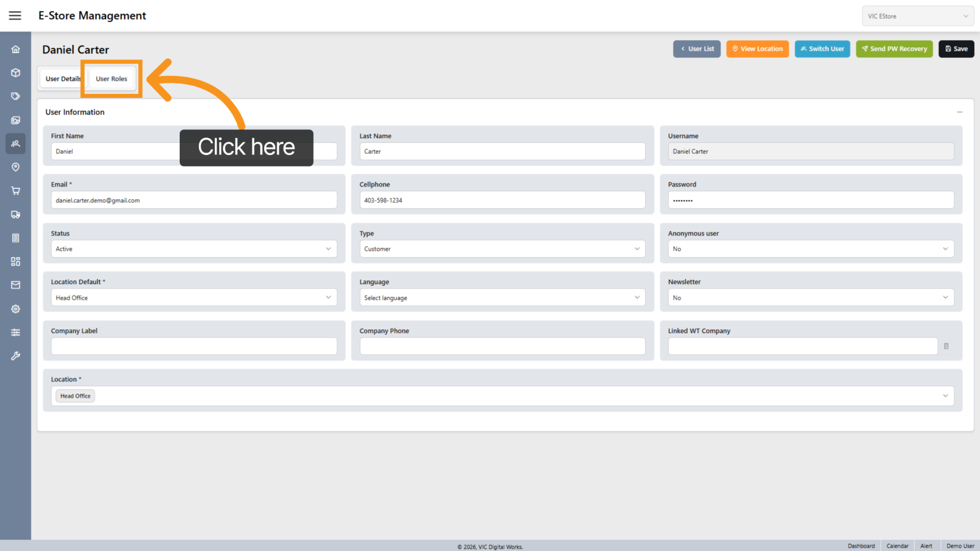Expand the VIC EStore selector
The height and width of the screenshot is (551, 980).
point(918,16)
